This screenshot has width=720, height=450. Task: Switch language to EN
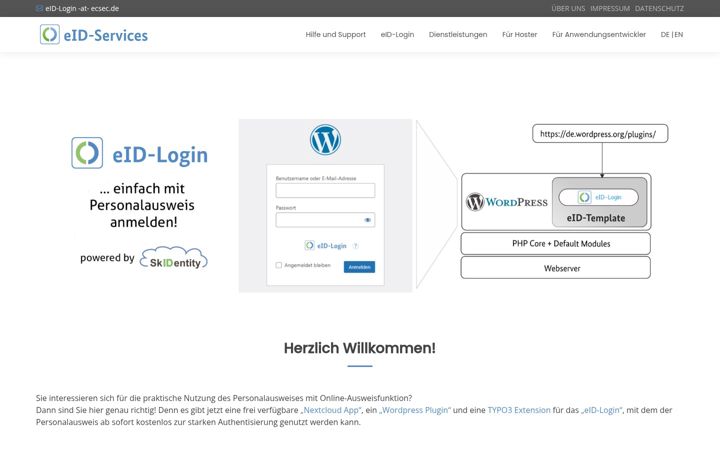click(679, 34)
